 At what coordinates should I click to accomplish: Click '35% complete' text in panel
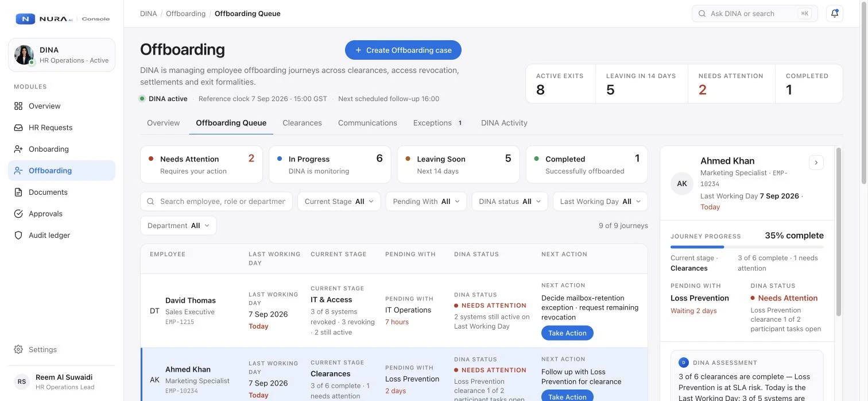pyautogui.click(x=794, y=236)
